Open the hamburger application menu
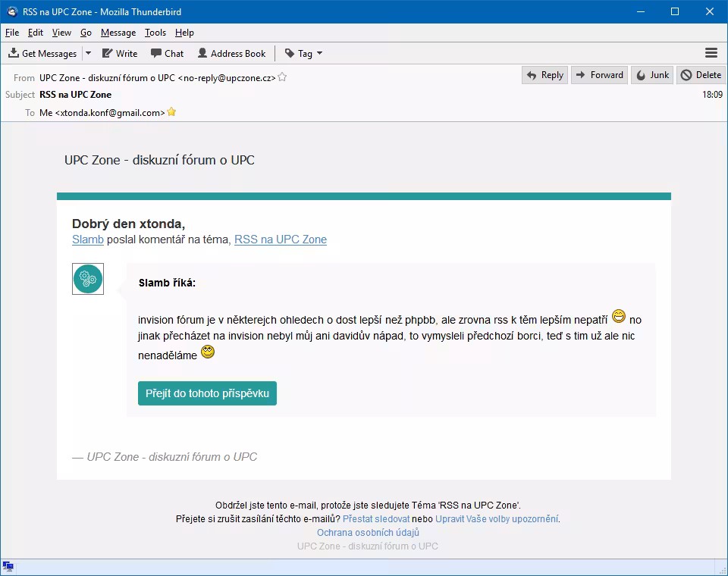Screen dimensions: 728x576 [x=711, y=53]
